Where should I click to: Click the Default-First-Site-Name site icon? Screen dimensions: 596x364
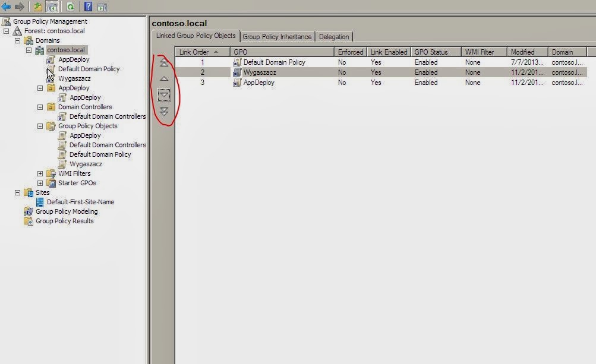pyautogui.click(x=40, y=202)
